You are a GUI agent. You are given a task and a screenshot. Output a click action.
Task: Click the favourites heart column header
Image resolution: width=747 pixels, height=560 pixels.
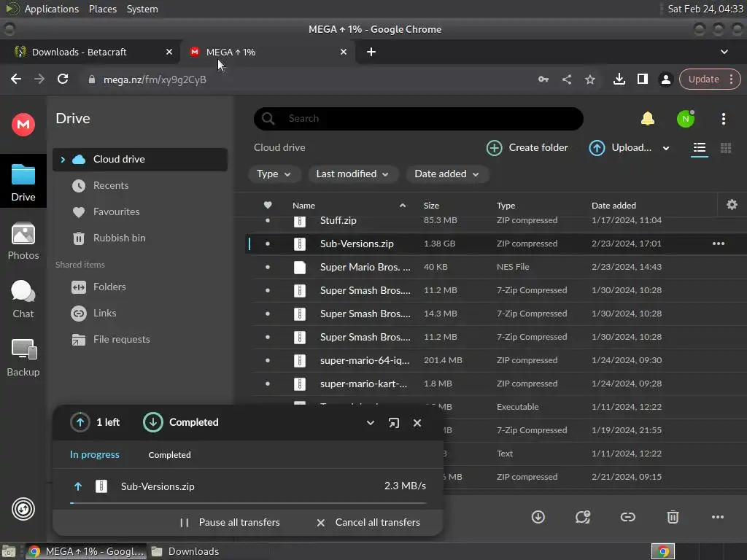[x=268, y=205]
